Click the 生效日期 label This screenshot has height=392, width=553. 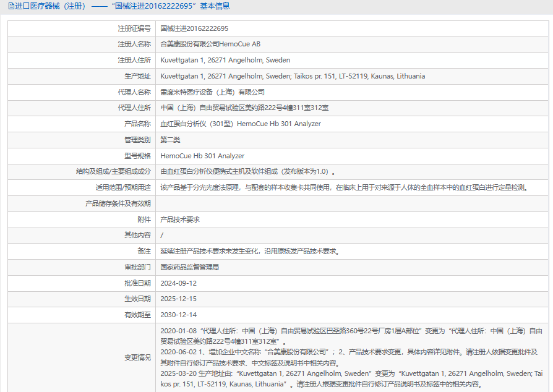click(x=137, y=299)
